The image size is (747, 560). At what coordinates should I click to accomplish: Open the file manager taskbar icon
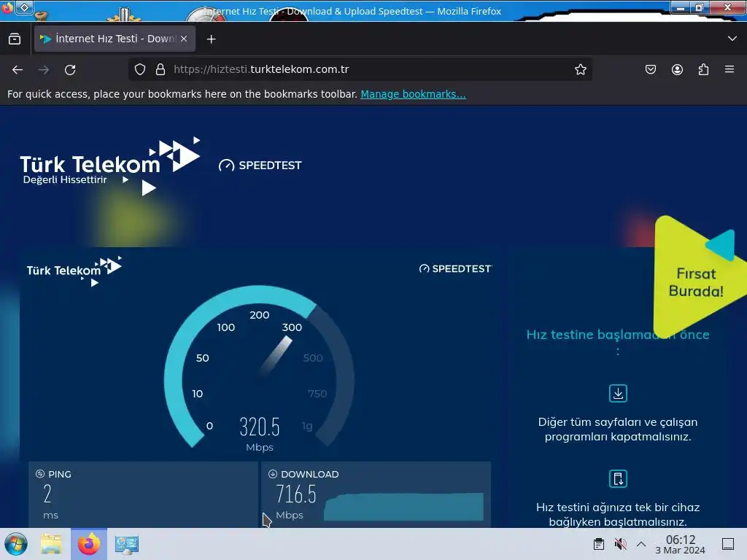tap(51, 544)
